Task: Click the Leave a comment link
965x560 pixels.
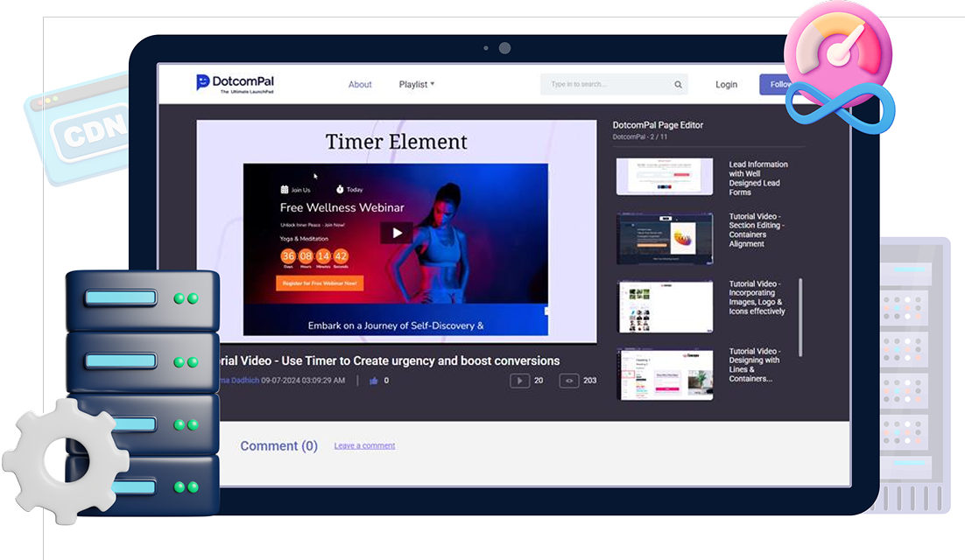Action: coord(364,445)
